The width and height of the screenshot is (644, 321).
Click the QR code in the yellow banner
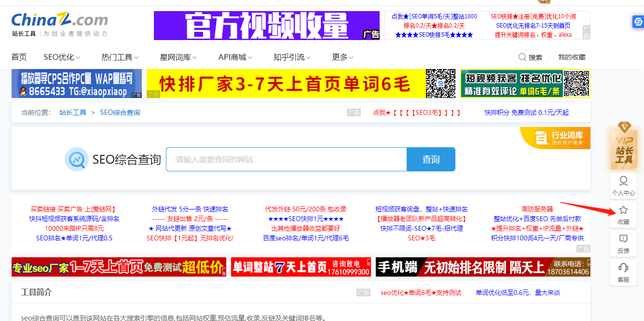pyautogui.click(x=440, y=84)
